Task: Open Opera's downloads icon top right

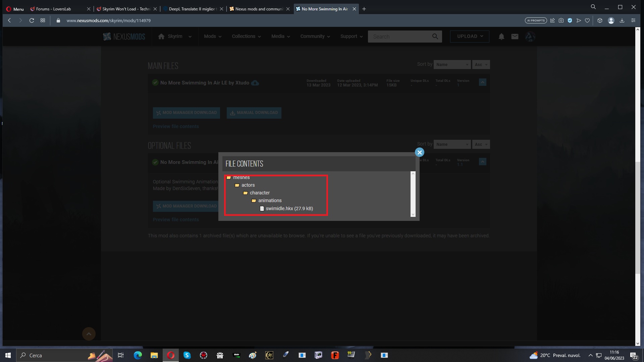Action: [x=622, y=20]
